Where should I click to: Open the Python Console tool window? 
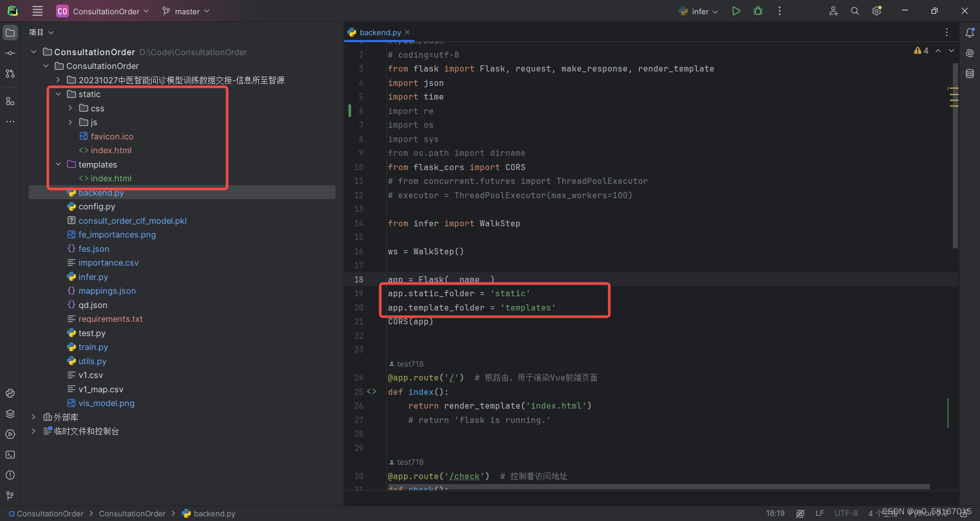coord(10,393)
